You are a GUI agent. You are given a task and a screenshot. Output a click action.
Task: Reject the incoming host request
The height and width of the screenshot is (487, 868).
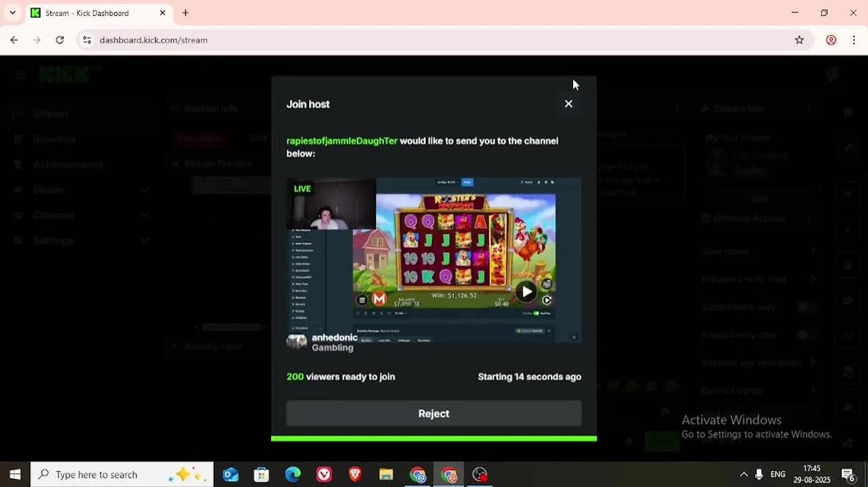pyautogui.click(x=434, y=413)
